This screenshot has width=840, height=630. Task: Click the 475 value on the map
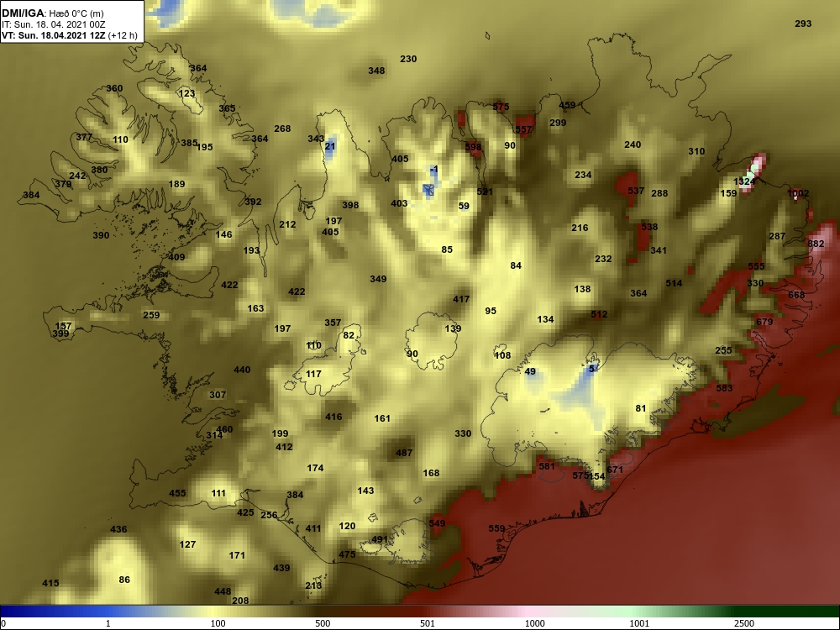pos(347,554)
